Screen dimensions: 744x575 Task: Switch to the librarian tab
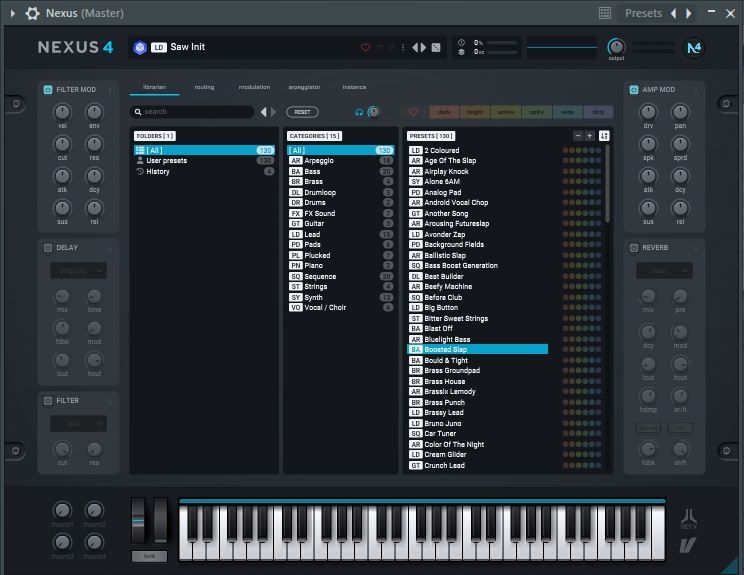(x=154, y=87)
